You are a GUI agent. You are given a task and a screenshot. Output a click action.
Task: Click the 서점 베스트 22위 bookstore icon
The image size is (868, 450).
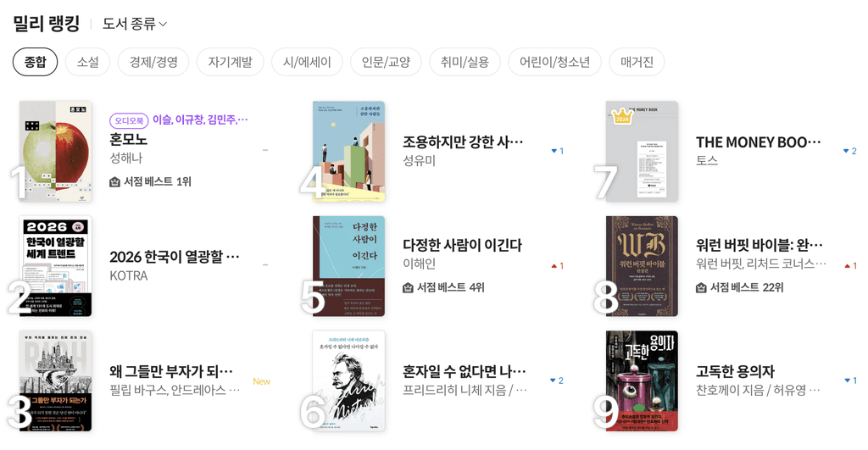(x=701, y=287)
